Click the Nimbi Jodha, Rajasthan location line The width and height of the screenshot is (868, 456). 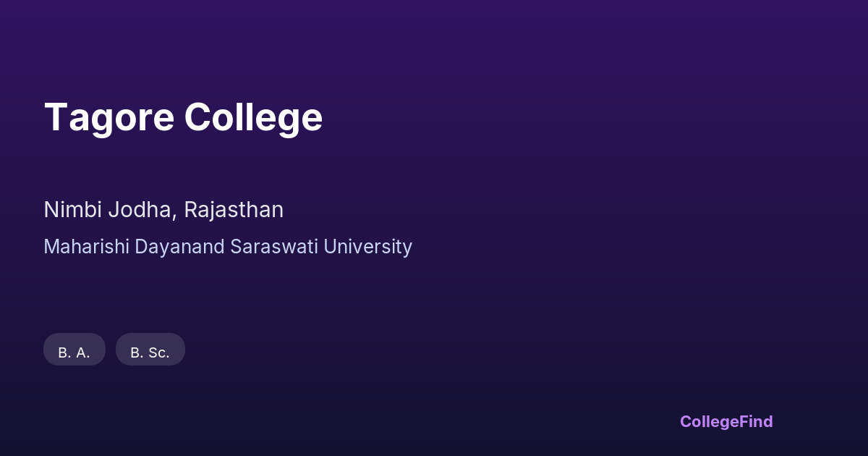click(163, 210)
